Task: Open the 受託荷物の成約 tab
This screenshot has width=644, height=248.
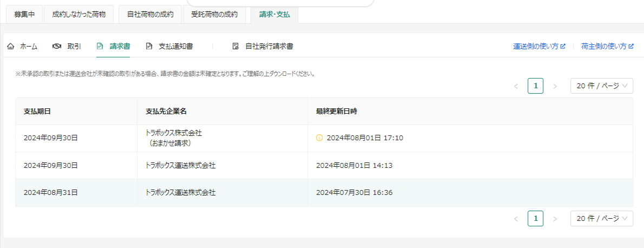Action: coord(214,15)
